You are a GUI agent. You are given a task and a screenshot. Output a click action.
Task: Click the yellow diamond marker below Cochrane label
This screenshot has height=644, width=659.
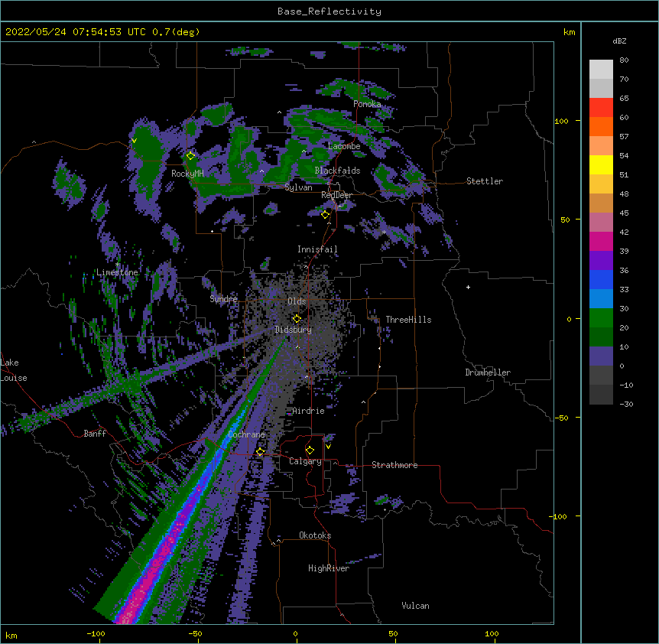coord(260,451)
